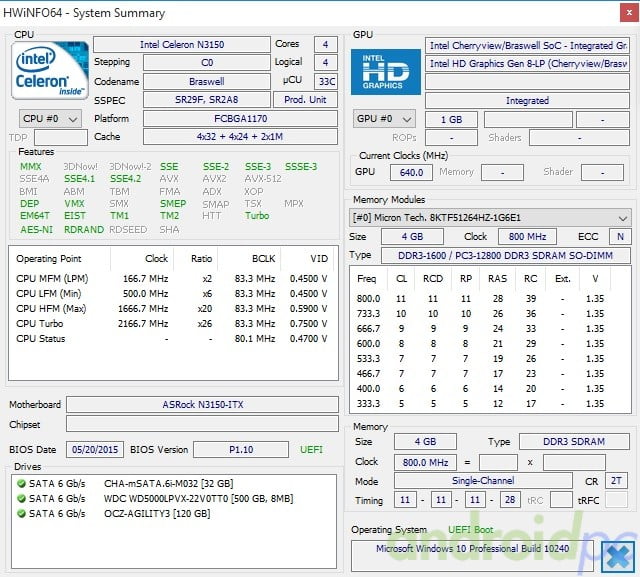
Task: Click the Intel Celeron N3150 name field
Action: tap(182, 44)
